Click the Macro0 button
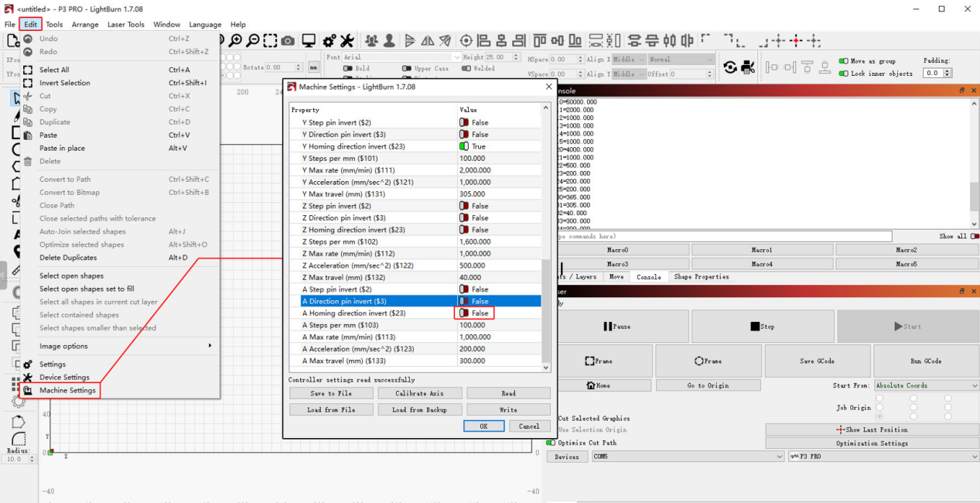980x503 pixels. click(x=618, y=250)
